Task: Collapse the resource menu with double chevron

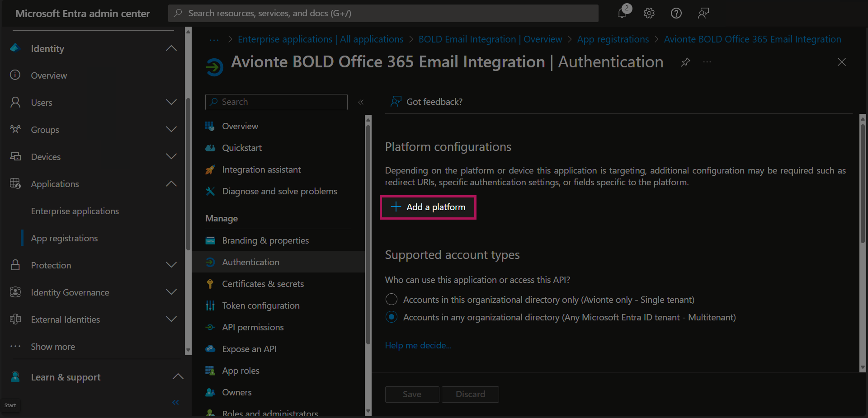Action: 361,102
